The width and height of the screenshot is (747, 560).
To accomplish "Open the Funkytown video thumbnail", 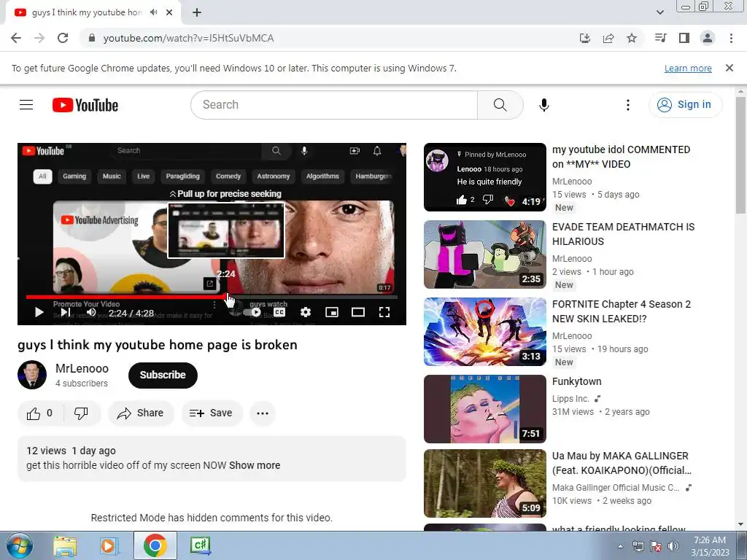I will point(484,409).
